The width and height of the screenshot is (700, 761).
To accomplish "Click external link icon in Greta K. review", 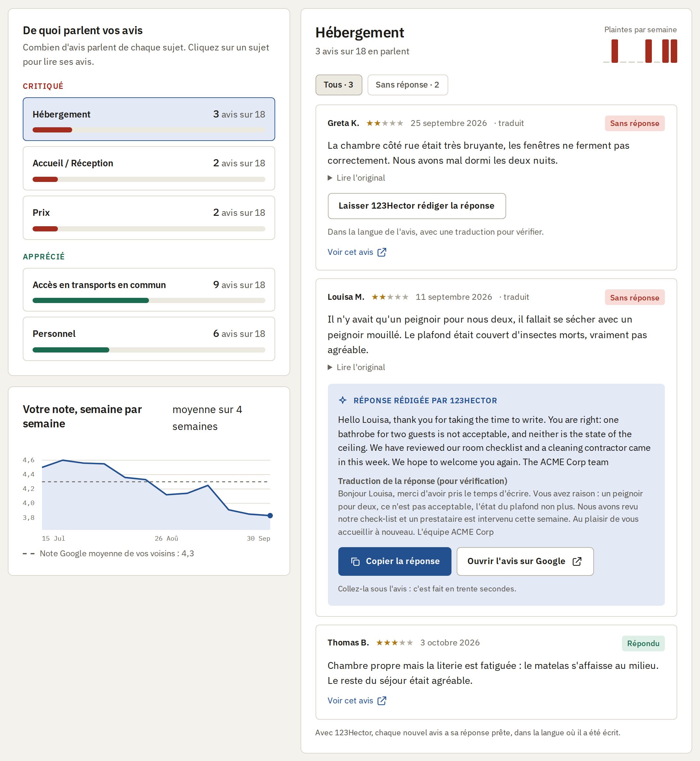I will click(x=382, y=252).
